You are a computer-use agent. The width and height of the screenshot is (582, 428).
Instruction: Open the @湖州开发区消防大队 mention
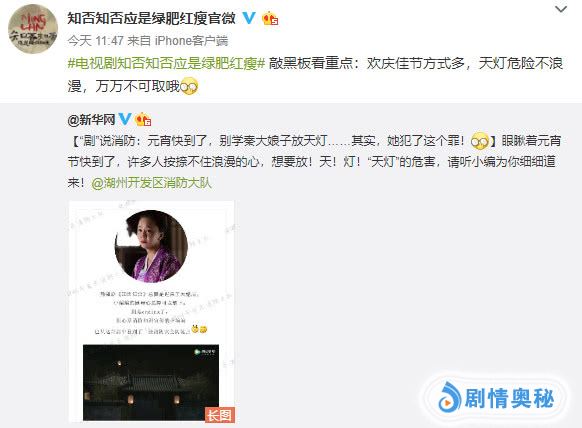(151, 183)
